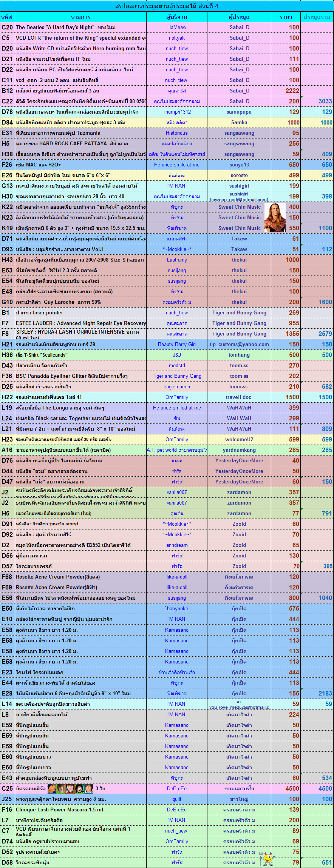Select the total cell '409'
Screen dimensions: 334x868
317,154
